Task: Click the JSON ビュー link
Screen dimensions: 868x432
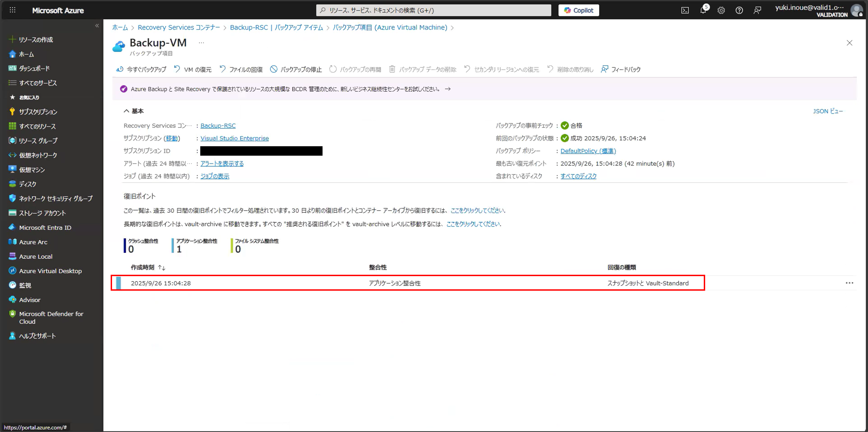Action: 828,111
